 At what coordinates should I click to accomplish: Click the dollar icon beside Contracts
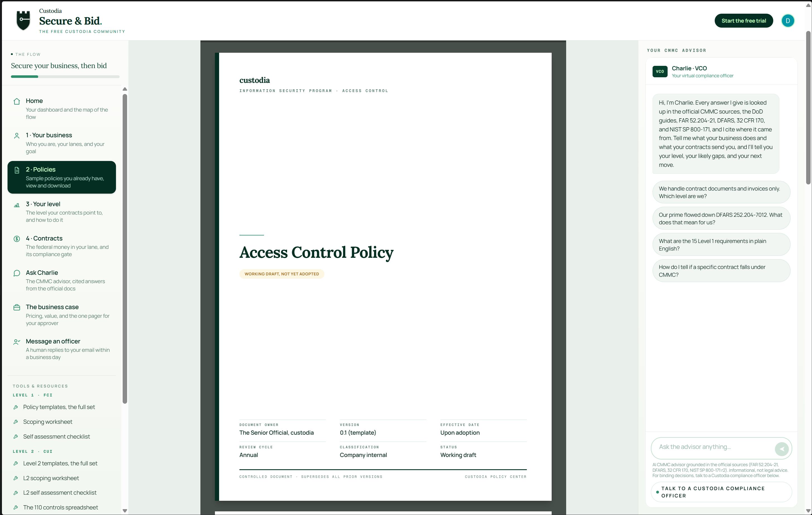(17, 239)
